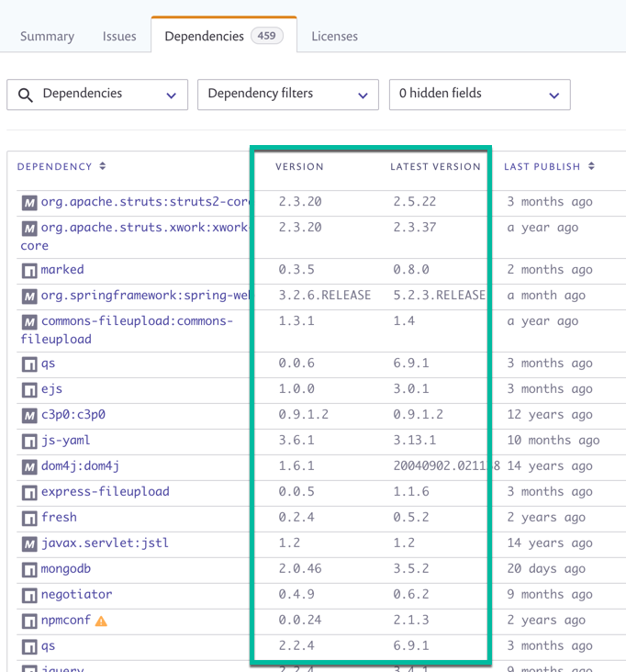626x672 pixels.
Task: Click npm icon beside npmconf
Action: (x=29, y=622)
